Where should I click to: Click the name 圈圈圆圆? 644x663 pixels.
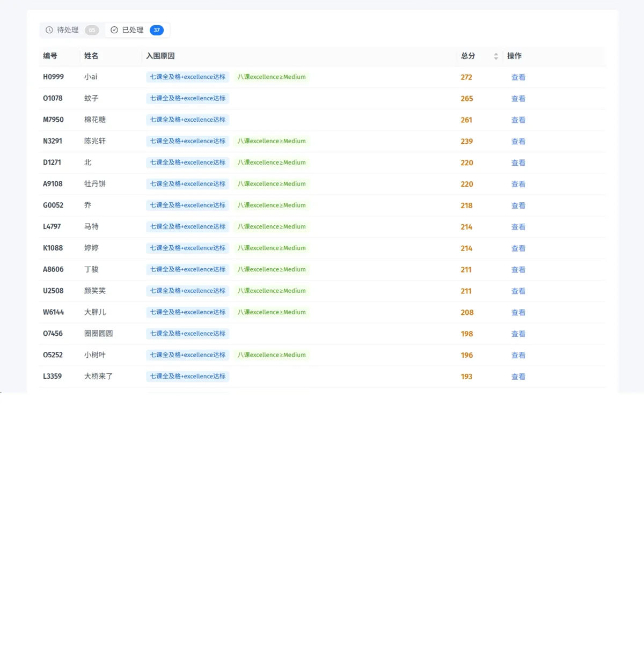98,334
